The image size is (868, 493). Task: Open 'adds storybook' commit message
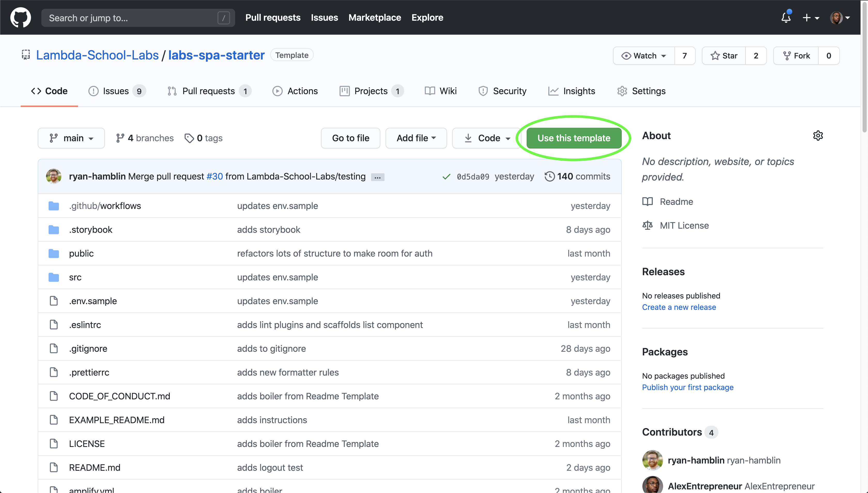[x=268, y=230]
